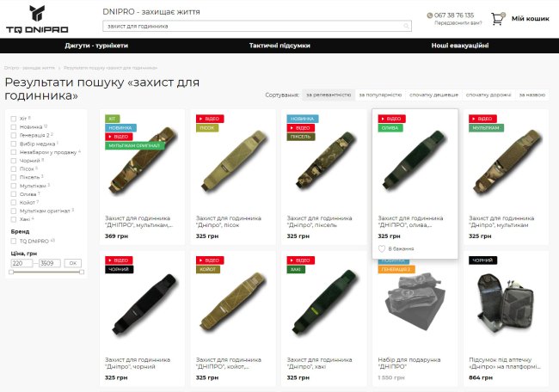
Task: Click ВІДЕО badge on койот watch protector
Action: click(x=210, y=260)
